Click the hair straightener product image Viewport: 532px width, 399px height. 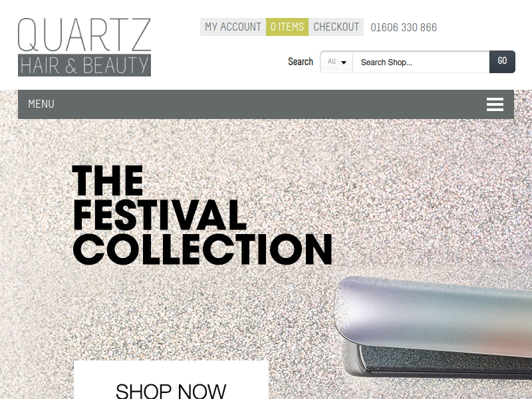pos(434,327)
